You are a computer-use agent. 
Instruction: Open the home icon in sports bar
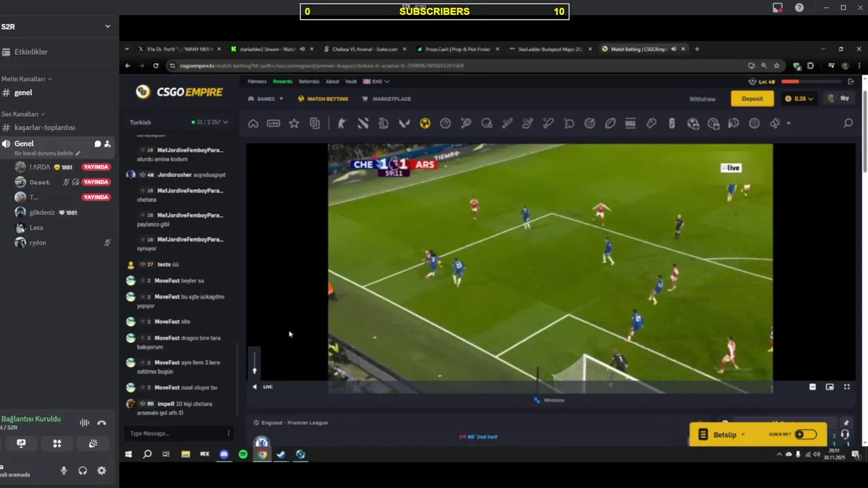click(x=253, y=123)
